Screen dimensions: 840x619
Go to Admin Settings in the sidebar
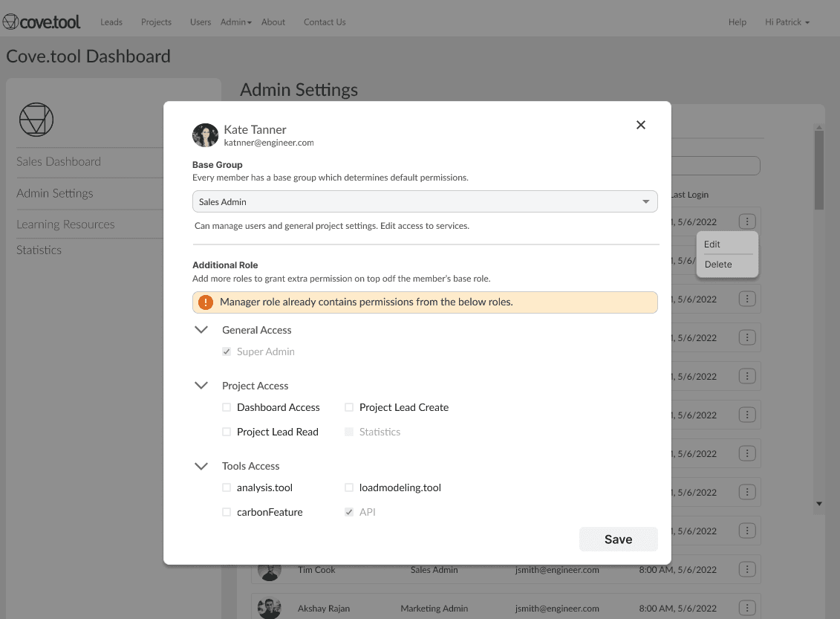pos(55,193)
